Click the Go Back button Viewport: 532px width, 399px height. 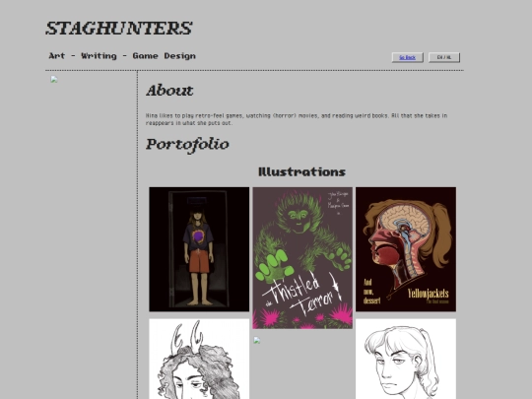point(408,57)
